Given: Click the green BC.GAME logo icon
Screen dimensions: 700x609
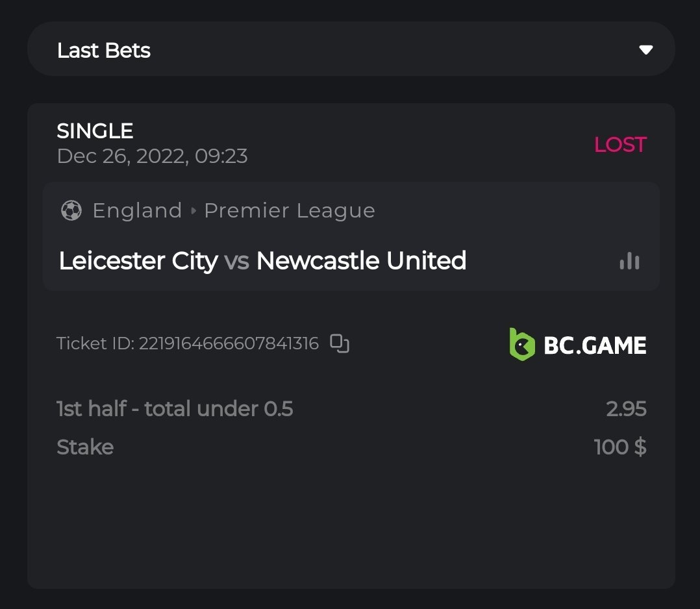Looking at the screenshot, I should tap(522, 344).
